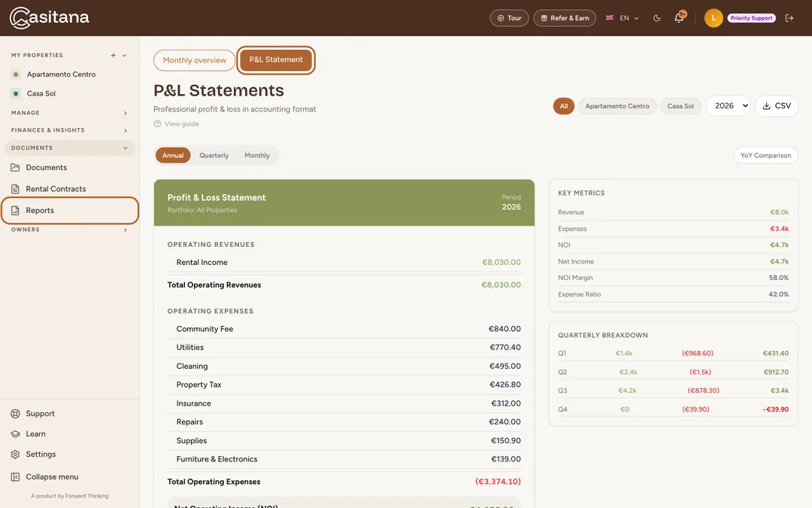Expand the Owners section
Viewport: 812px width, 508px height.
click(69, 230)
